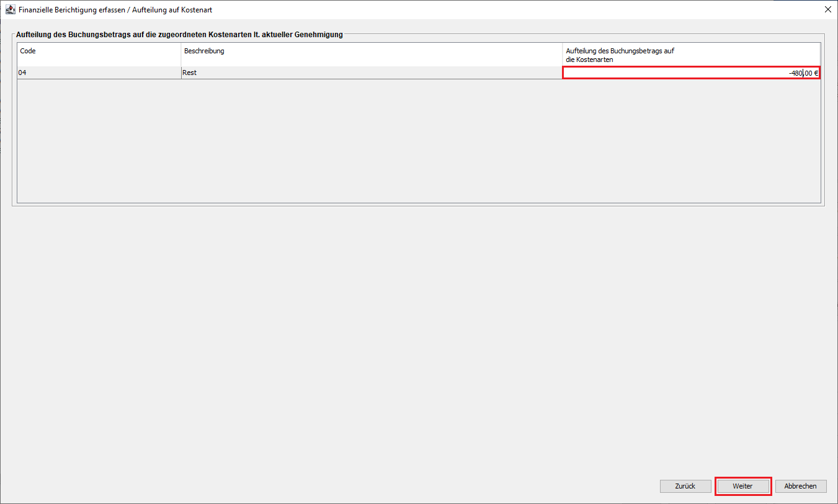Click the divider between Beschreibung and Aufteilung headers
This screenshot has width=838, height=504.
(x=563, y=55)
